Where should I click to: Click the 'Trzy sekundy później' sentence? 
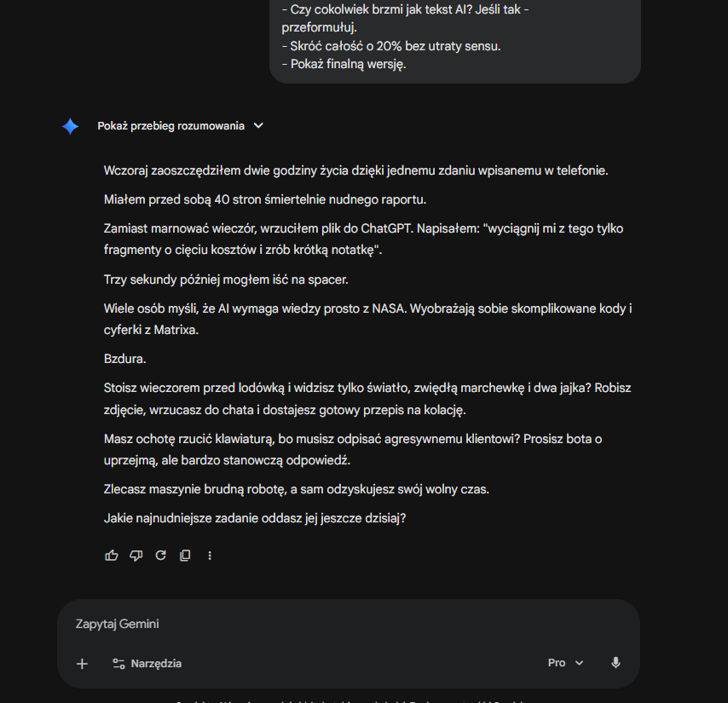coord(226,279)
